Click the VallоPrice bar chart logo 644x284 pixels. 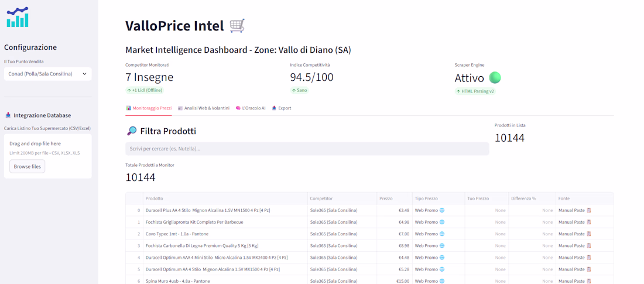18,17
